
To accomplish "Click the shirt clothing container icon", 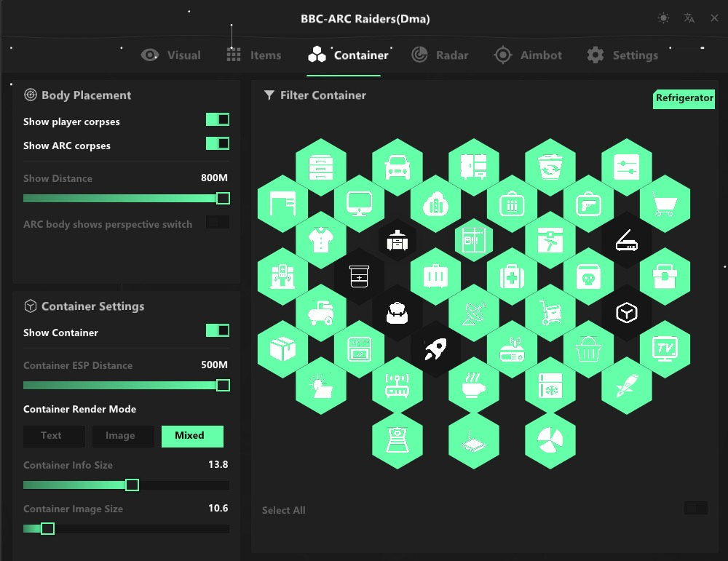I will coord(321,240).
